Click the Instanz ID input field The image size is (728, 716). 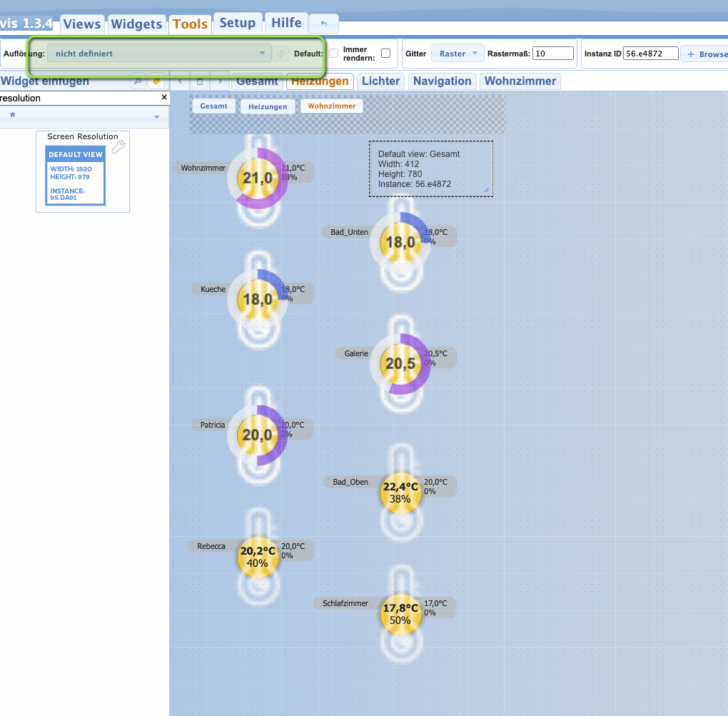coord(650,54)
